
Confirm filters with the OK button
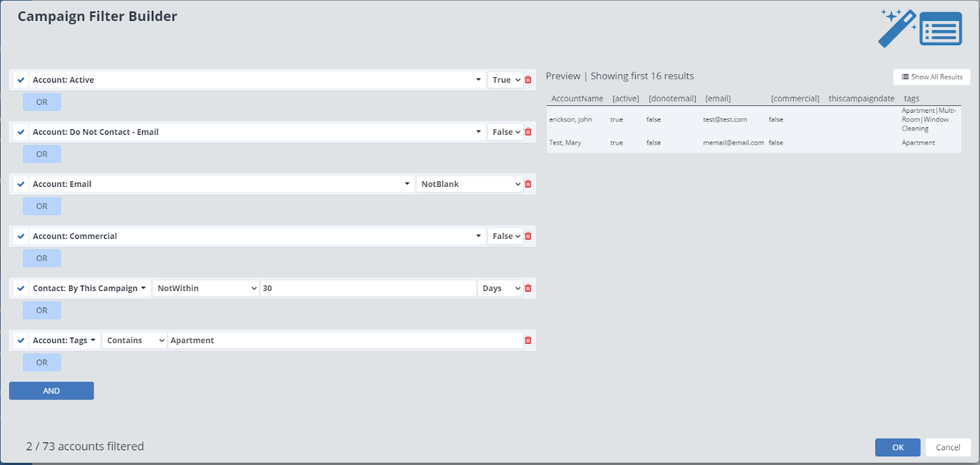(897, 447)
